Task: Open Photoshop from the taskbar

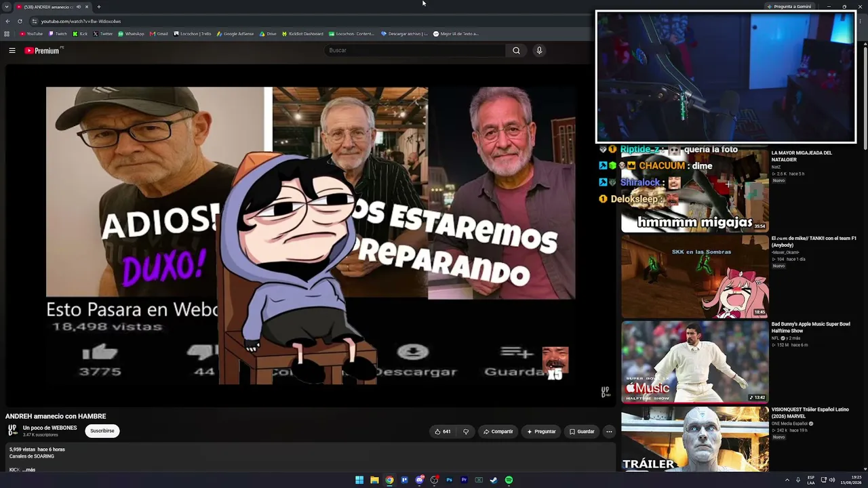Action: click(449, 480)
